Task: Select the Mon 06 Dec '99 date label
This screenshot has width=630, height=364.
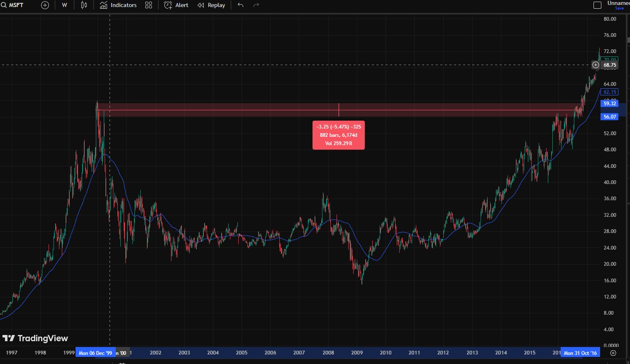Action: coord(95,353)
